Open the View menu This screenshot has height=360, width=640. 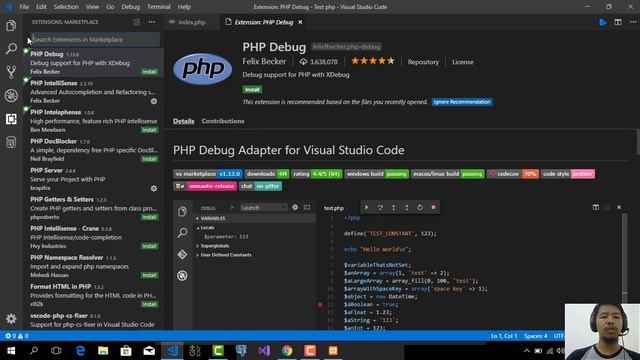[92, 7]
